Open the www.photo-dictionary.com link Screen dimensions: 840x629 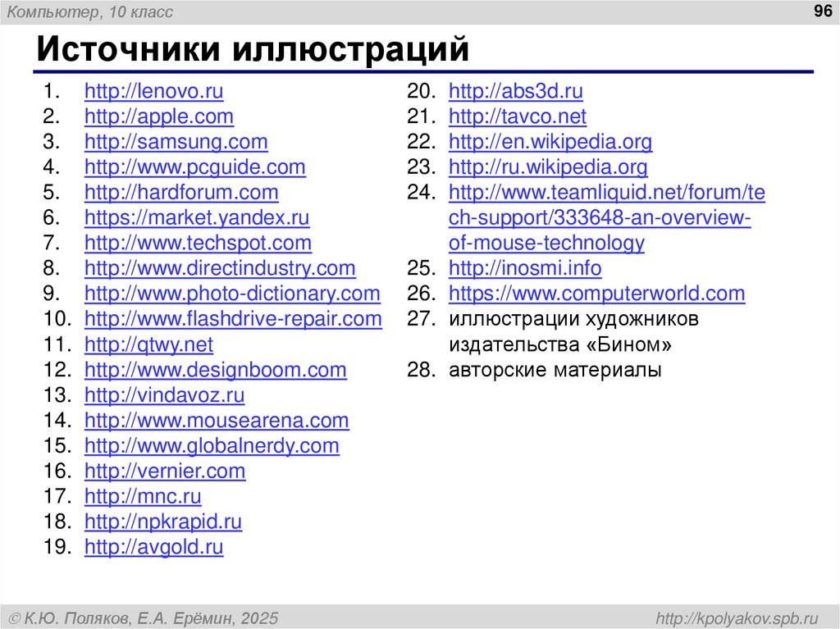(x=232, y=294)
